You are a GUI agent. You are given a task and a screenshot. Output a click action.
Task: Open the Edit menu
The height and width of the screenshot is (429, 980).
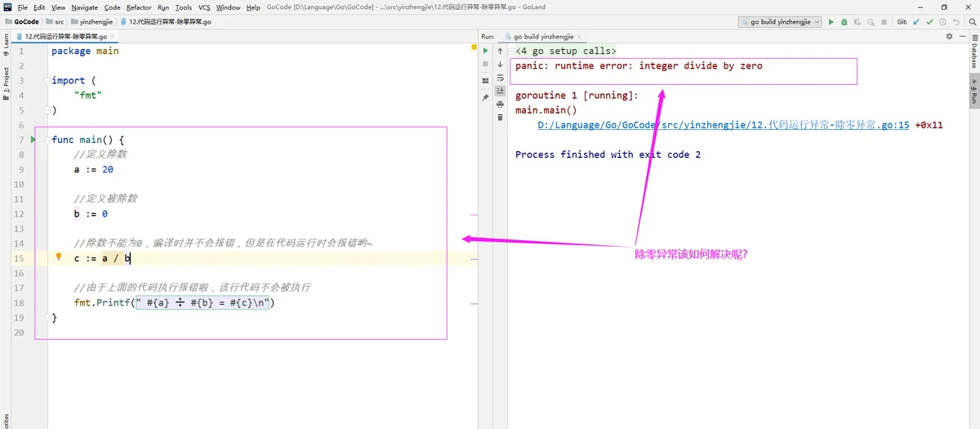point(39,7)
